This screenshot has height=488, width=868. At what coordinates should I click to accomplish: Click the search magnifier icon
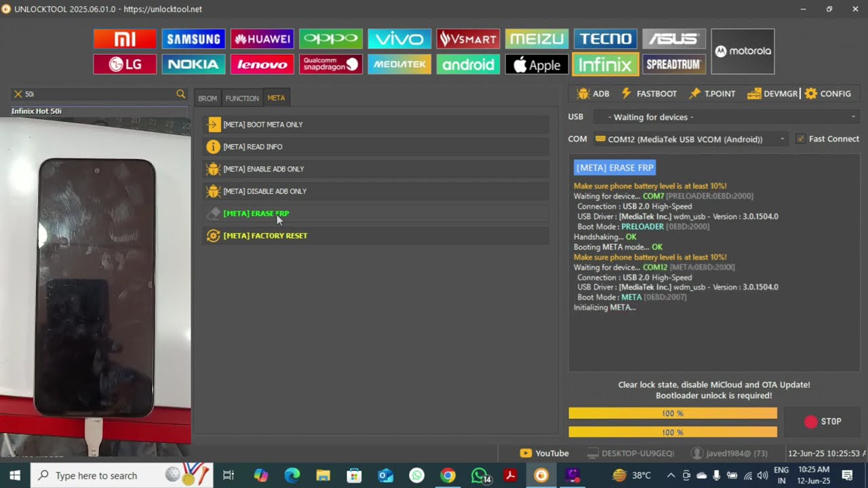180,94
